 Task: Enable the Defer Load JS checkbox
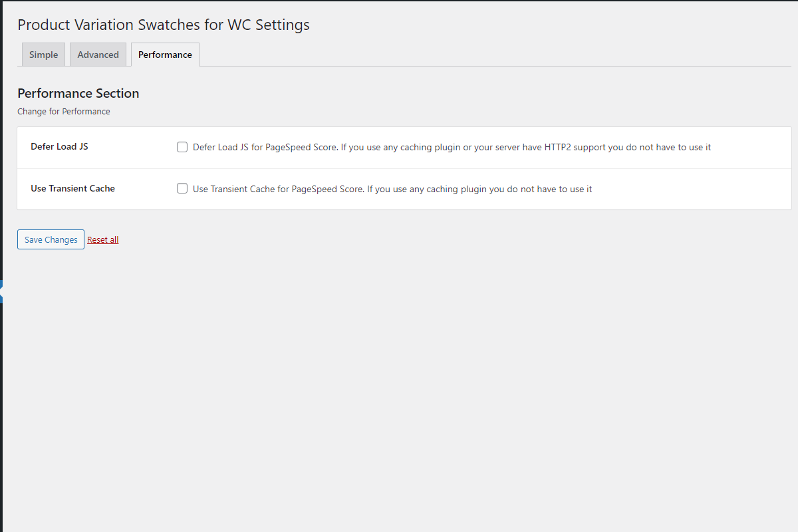pyautogui.click(x=182, y=147)
